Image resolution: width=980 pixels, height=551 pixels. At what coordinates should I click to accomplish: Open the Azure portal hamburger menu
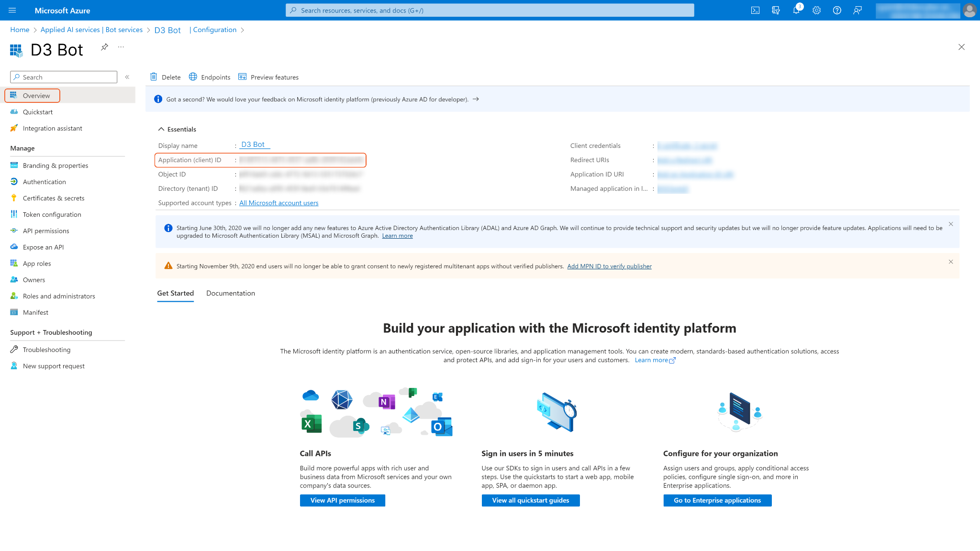click(12, 10)
